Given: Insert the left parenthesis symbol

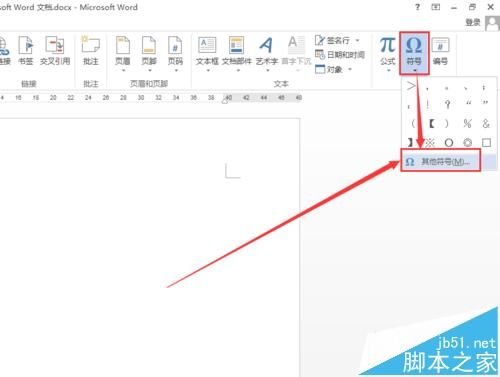Looking at the screenshot, I should tap(413, 124).
